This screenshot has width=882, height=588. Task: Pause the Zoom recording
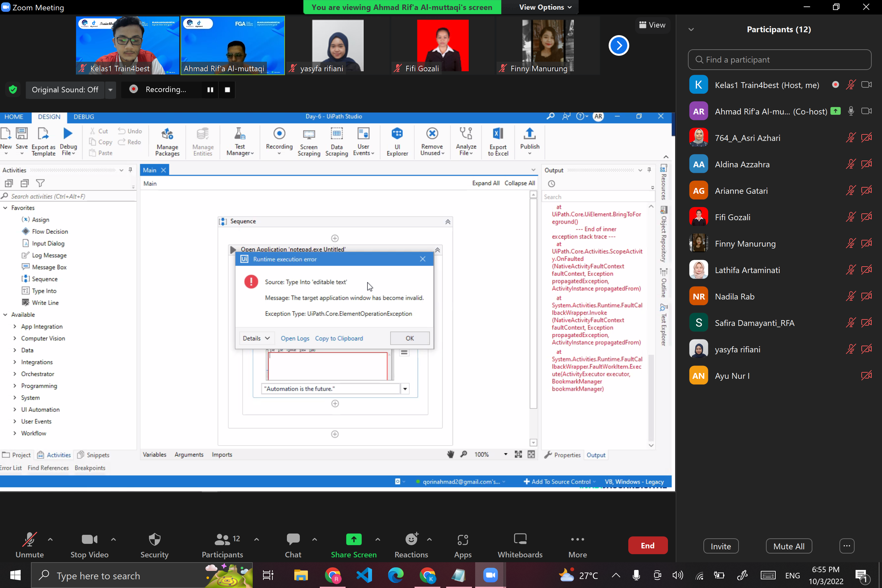coord(211,90)
